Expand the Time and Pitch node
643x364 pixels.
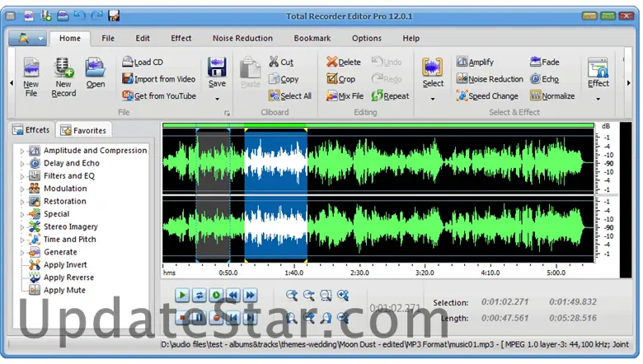22,240
